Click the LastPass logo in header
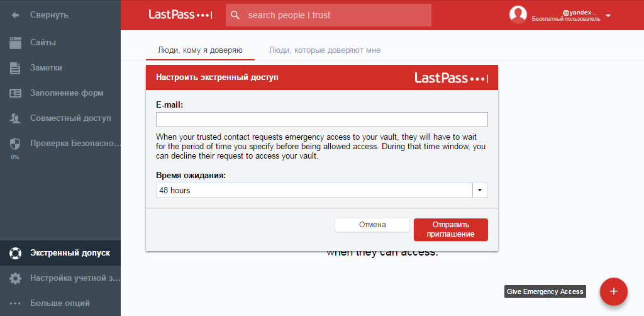Viewport: 644px width, 316px height. coord(180,15)
